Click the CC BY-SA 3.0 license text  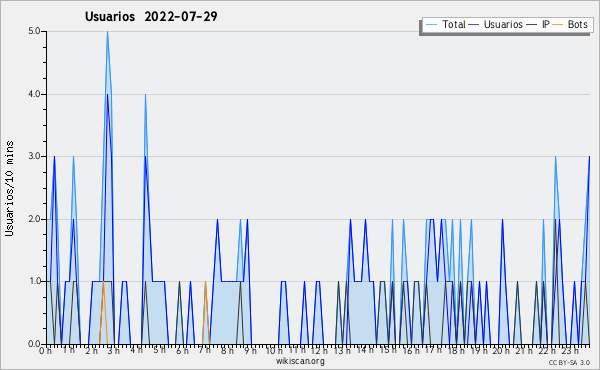click(569, 363)
